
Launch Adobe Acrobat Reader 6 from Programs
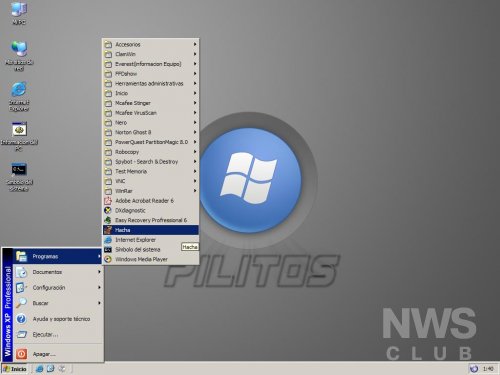151,201
